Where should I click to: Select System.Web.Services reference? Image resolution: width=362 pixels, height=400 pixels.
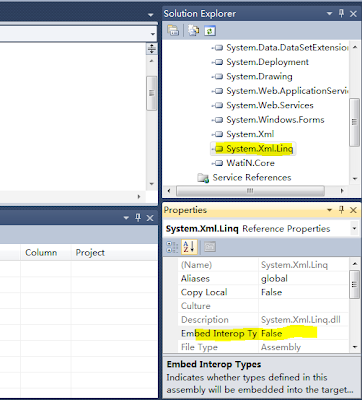point(262,105)
